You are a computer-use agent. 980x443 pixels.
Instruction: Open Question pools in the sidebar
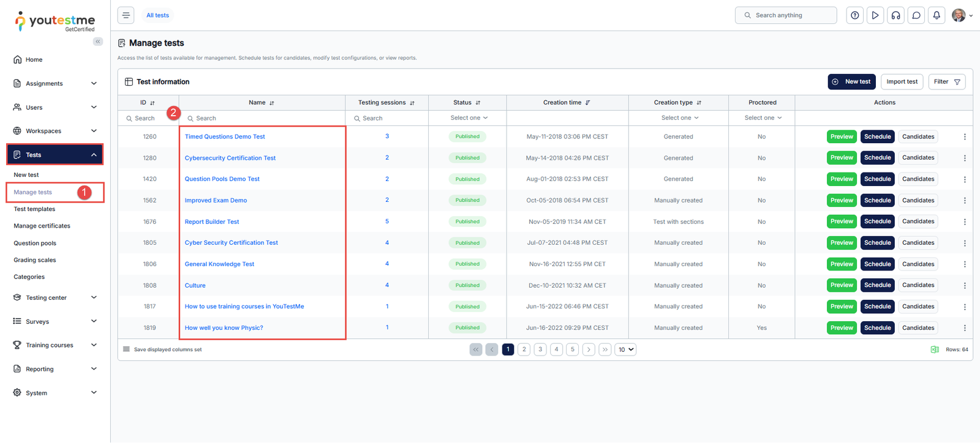point(35,243)
